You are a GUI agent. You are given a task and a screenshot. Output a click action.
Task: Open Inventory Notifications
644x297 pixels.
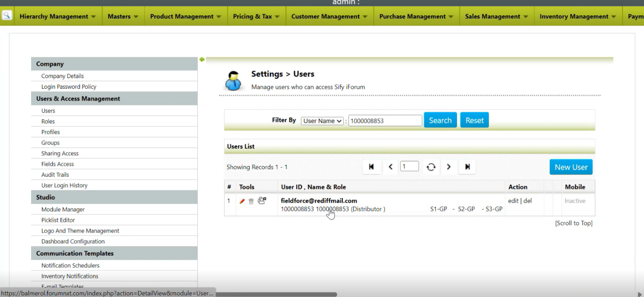click(x=70, y=276)
